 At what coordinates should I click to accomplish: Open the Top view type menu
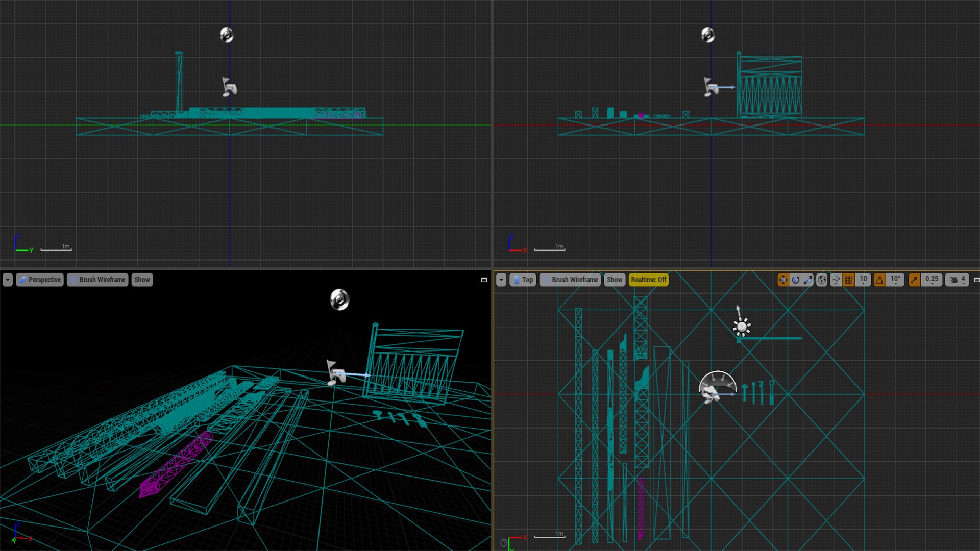click(x=523, y=280)
